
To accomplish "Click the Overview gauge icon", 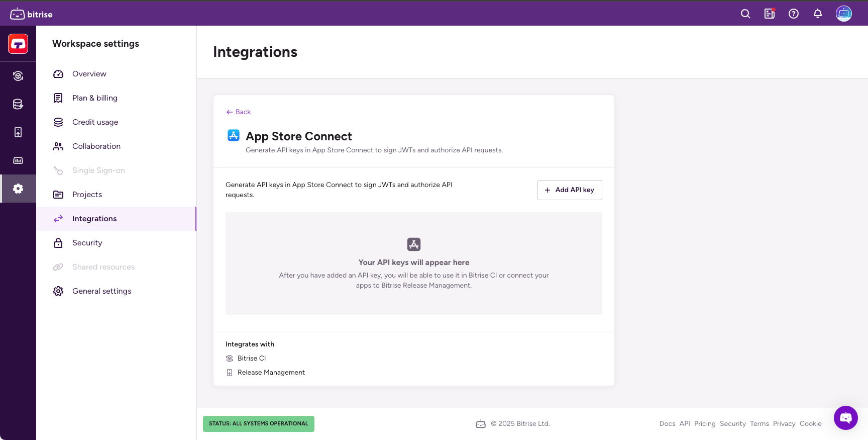I will coord(58,74).
